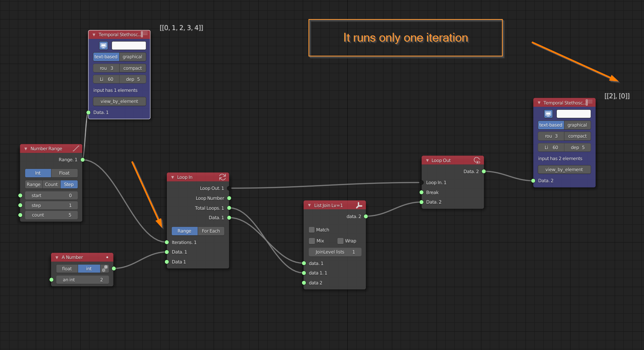The image size is (644, 350).
Task: Click the an int value slider
Action: [83, 280]
